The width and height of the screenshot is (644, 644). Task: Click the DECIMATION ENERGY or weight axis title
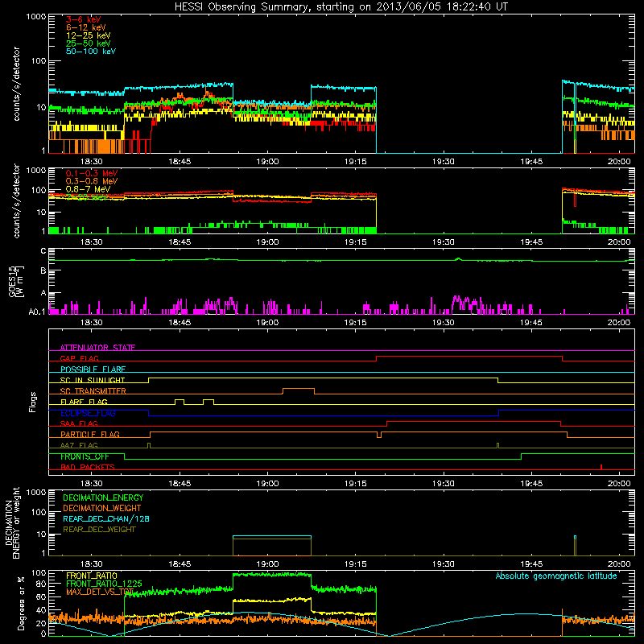[12, 522]
